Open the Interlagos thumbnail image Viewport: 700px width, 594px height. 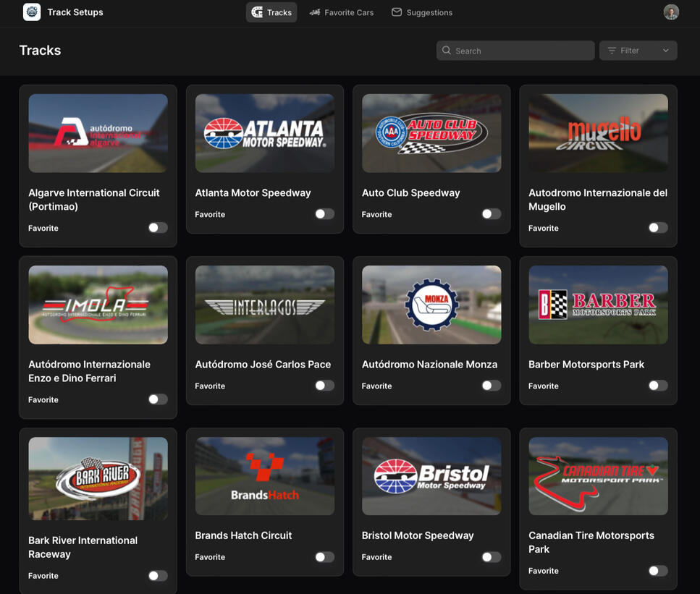(x=265, y=305)
